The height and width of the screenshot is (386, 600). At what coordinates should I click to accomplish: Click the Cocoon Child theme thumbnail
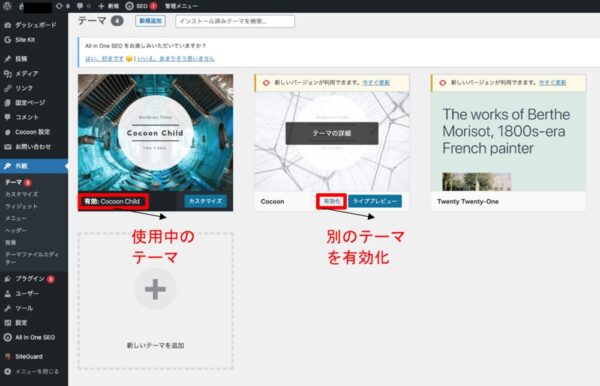[155, 133]
